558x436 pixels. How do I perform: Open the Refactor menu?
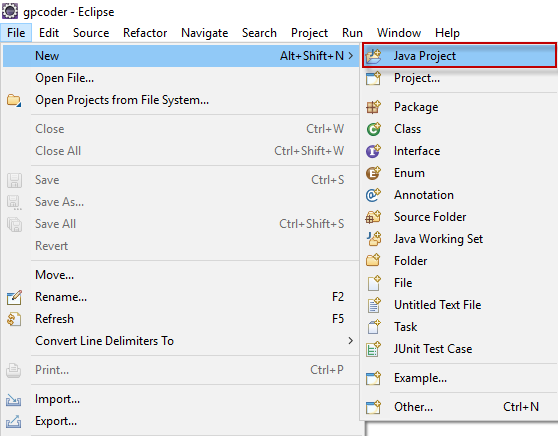click(x=145, y=33)
